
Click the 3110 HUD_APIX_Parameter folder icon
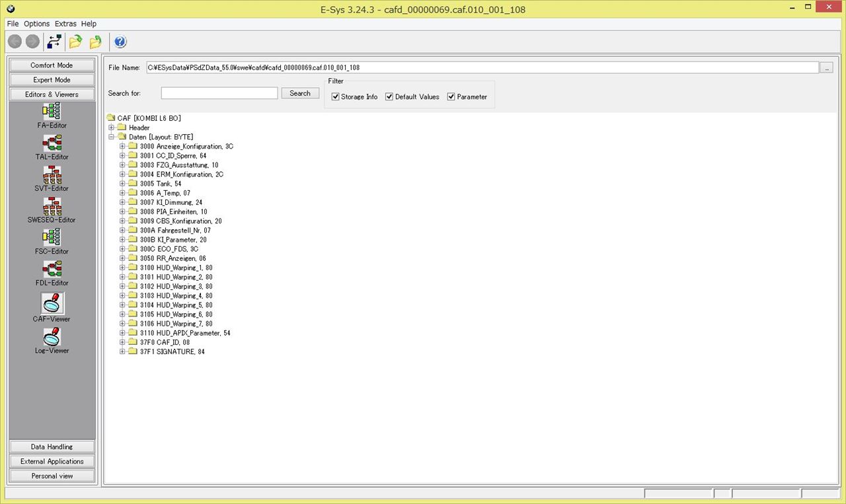[133, 333]
